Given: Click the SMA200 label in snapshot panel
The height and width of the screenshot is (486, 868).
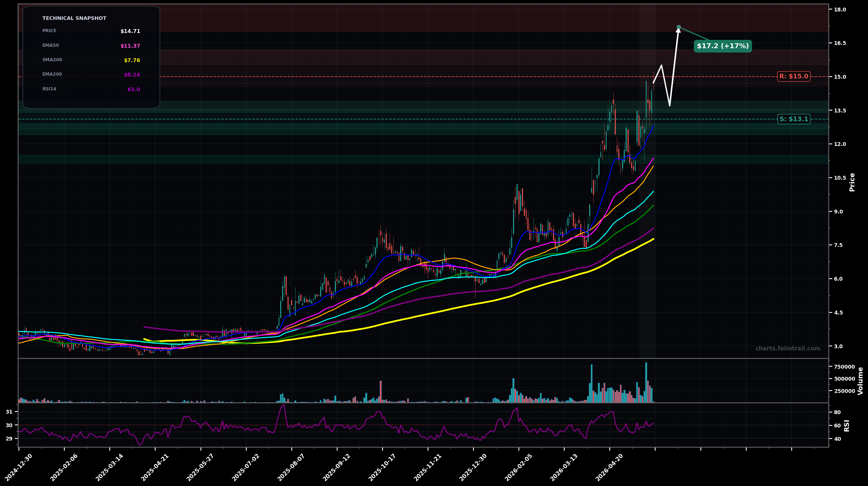Looking at the screenshot, I should (52, 60).
